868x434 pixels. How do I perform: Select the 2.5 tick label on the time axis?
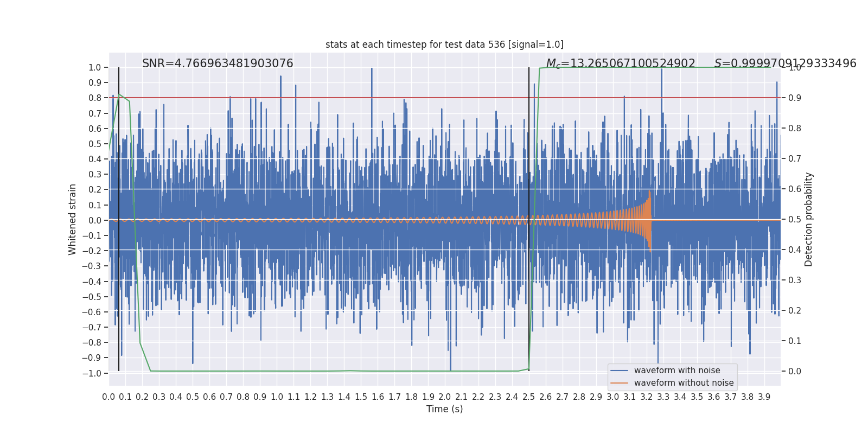[x=529, y=397]
